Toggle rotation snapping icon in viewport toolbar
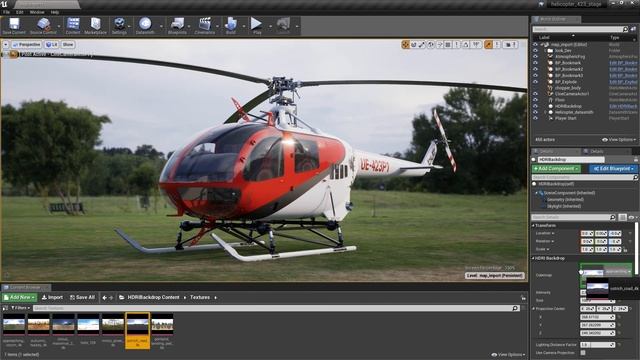The width and height of the screenshot is (640, 360). coord(466,44)
